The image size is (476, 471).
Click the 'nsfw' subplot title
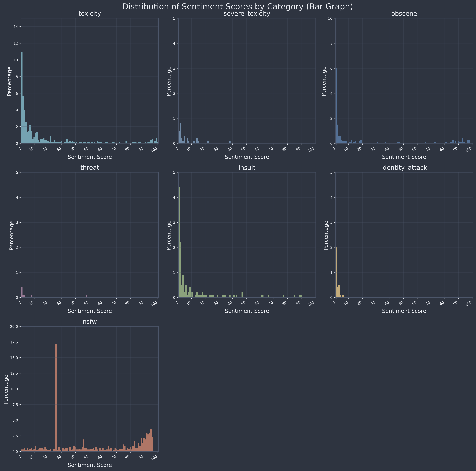point(90,322)
